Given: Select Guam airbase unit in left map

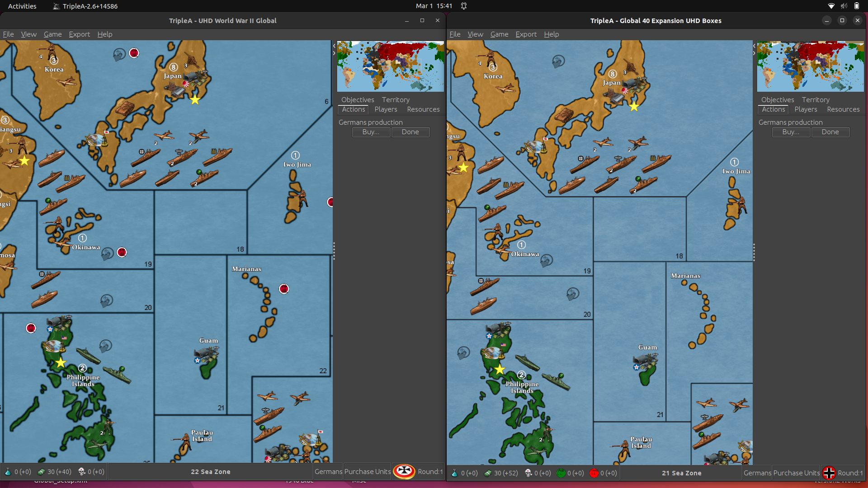Looking at the screenshot, I should 207,354.
